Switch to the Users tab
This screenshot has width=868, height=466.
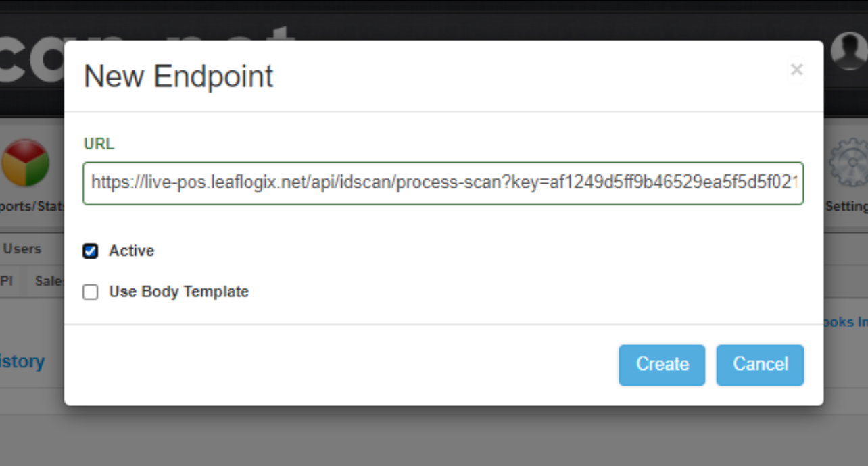pyautogui.click(x=22, y=249)
